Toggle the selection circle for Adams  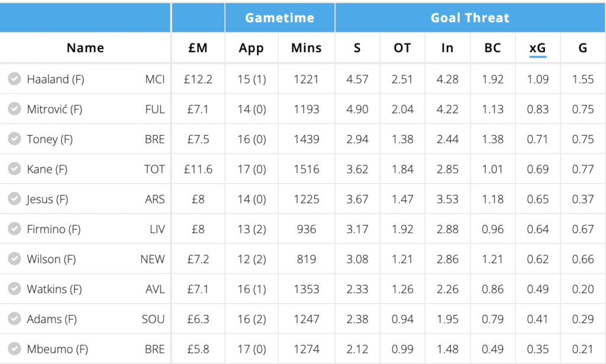point(14,318)
